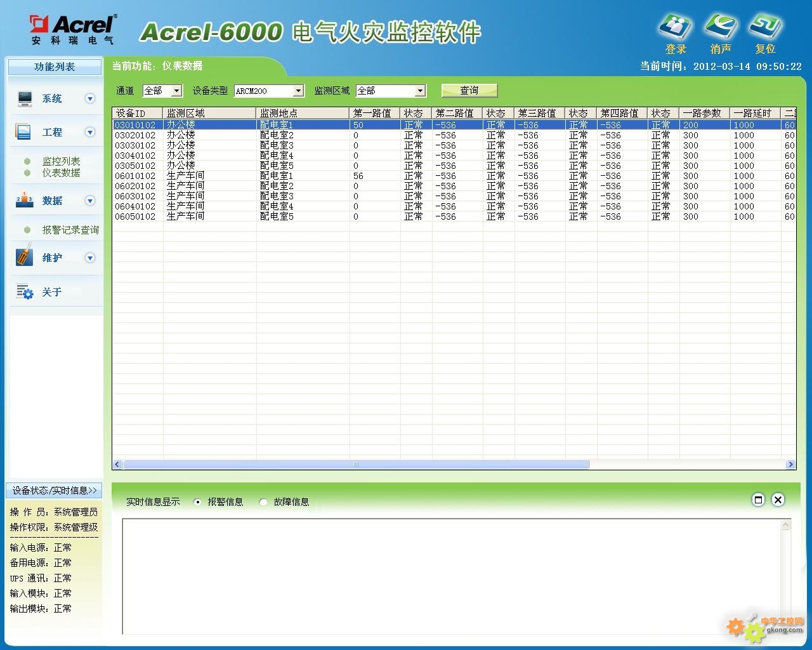Click the 登录 login icon
Viewport: 812px width, 650px height.
click(x=676, y=27)
